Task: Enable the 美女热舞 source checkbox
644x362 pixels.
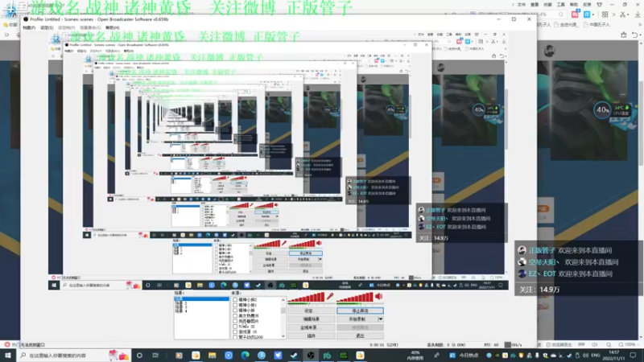Action: point(235,316)
